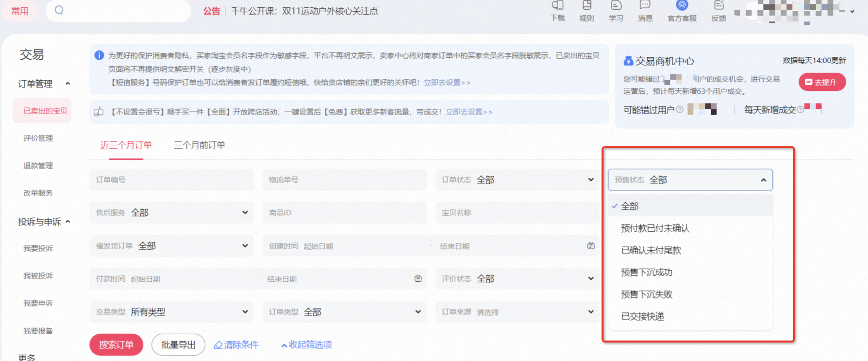The height and width of the screenshot is (361, 868).
Task: Click the search magnifier icon
Action: [x=59, y=10]
